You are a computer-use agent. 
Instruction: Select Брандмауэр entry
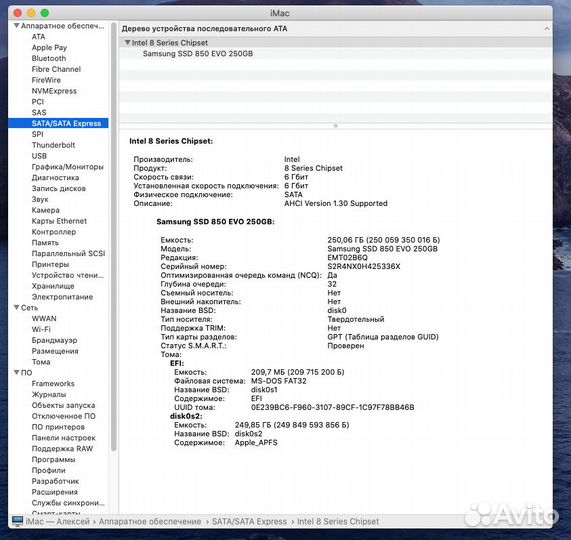coord(54,340)
